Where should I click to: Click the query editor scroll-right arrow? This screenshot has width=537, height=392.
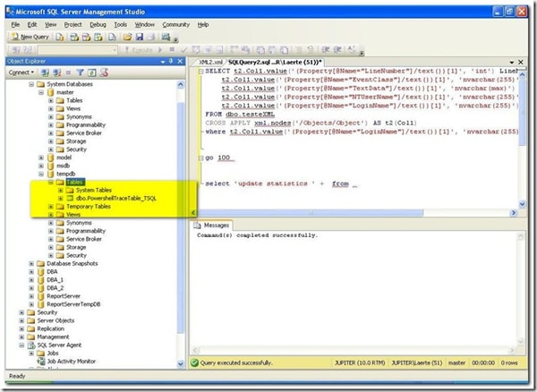(513, 213)
